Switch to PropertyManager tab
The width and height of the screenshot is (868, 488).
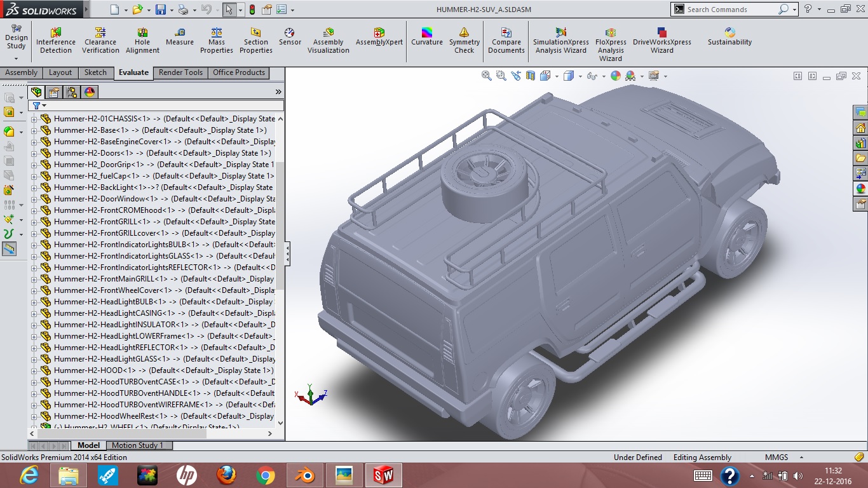pos(55,92)
